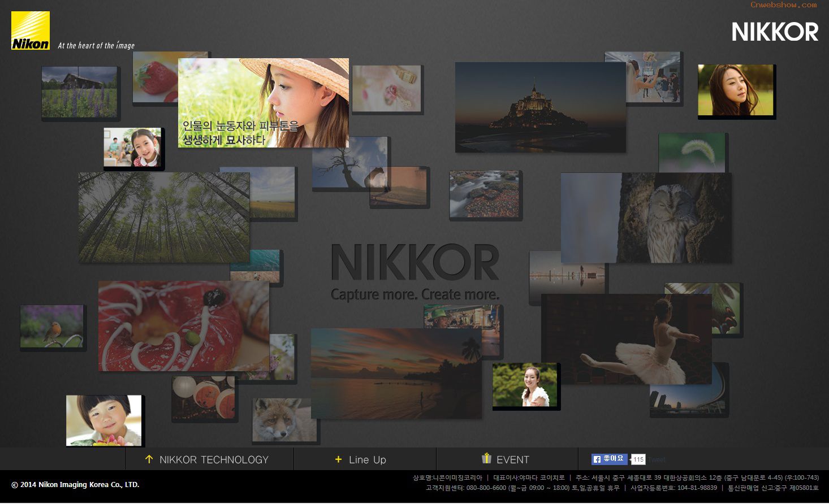Open the girl in straw hat photo
The width and height of the screenshot is (829, 504).
(x=264, y=103)
